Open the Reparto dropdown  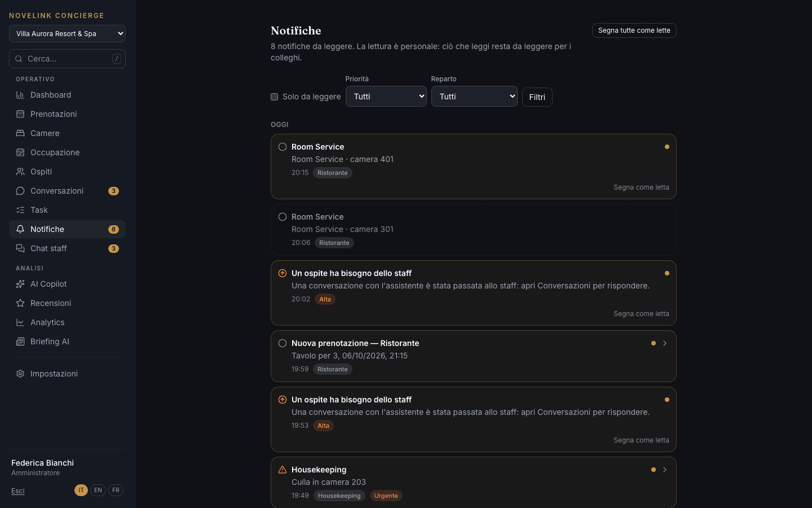point(474,97)
